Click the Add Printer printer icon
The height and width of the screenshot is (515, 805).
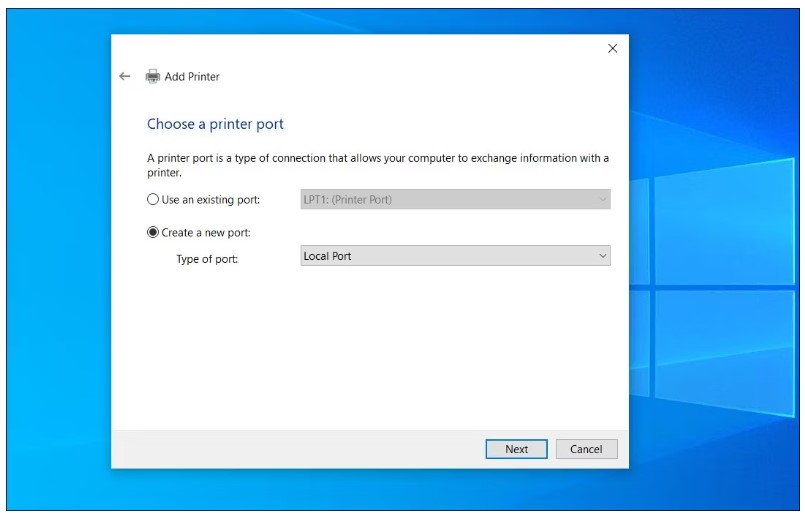152,77
